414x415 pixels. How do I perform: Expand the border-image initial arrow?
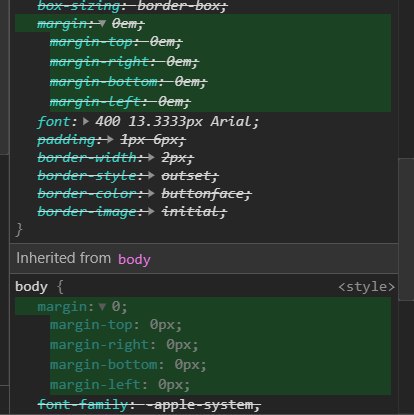(x=151, y=211)
